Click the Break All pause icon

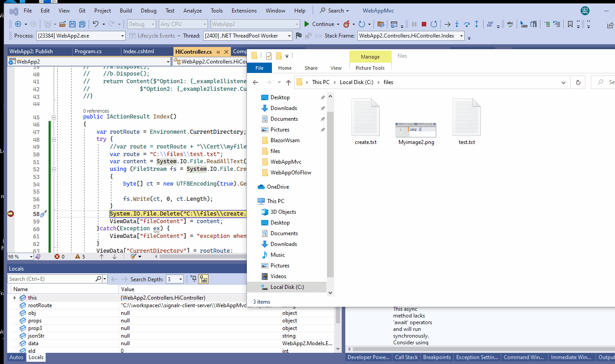point(414,24)
